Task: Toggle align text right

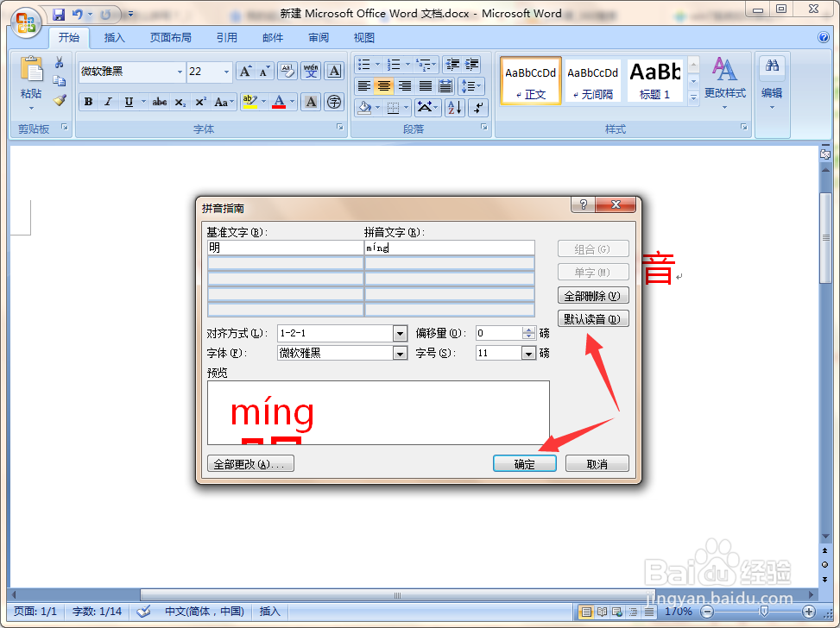Action: coord(405,85)
